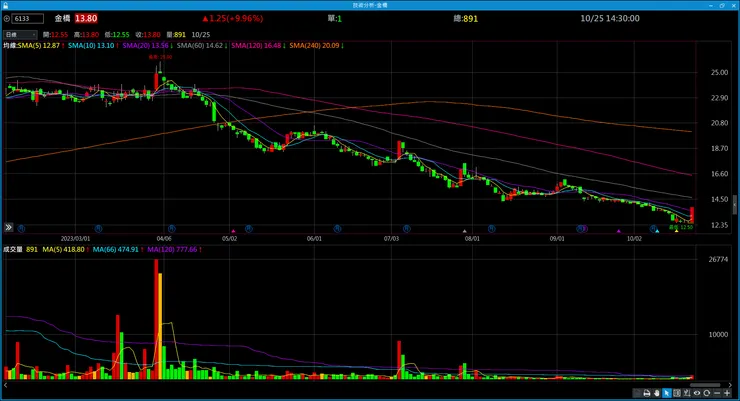Click the 10000 volume axis label

tap(718, 334)
